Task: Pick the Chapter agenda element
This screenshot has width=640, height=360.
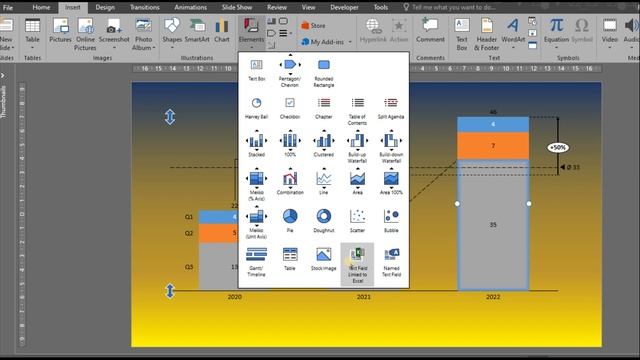Action: pyautogui.click(x=324, y=108)
